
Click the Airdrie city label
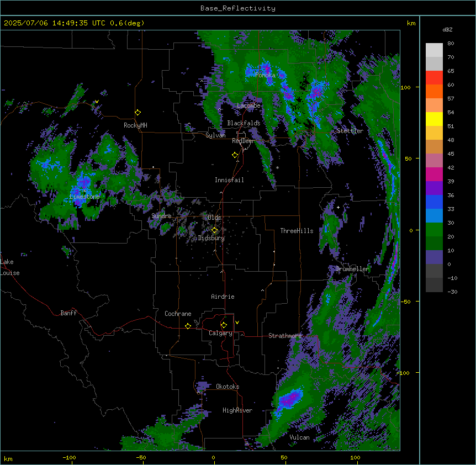pos(223,297)
